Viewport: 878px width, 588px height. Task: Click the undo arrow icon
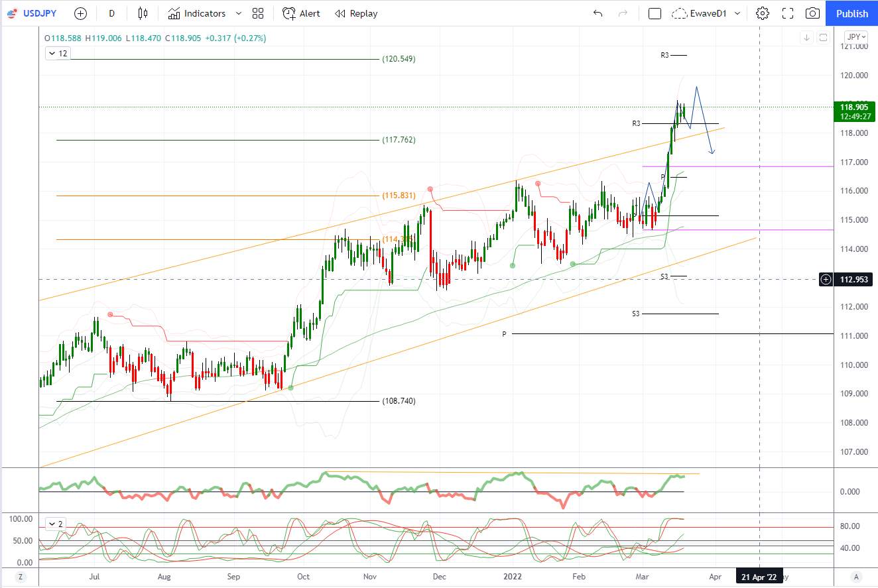[x=597, y=13]
